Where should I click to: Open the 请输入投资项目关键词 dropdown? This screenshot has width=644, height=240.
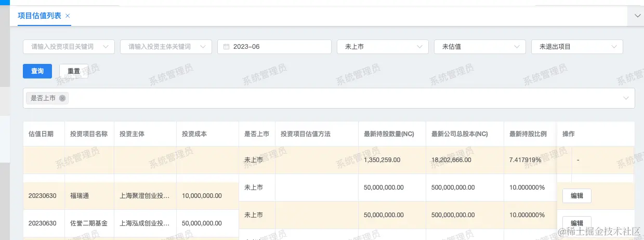pos(69,47)
